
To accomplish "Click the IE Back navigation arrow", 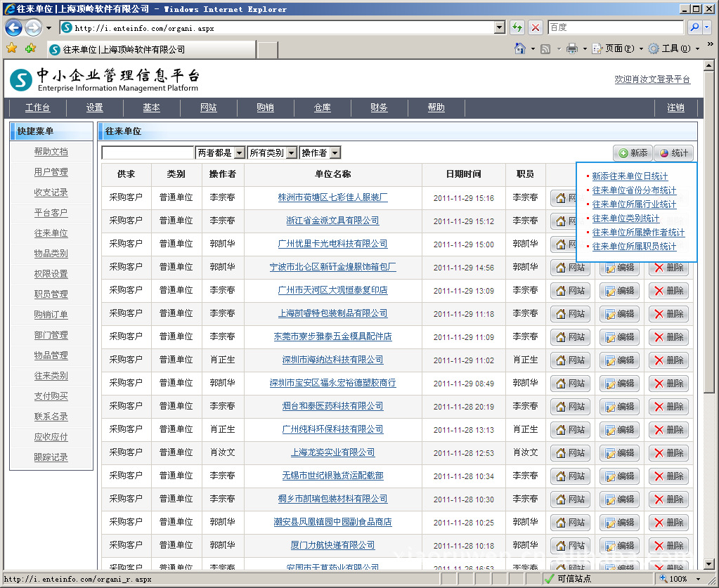I will (13, 28).
